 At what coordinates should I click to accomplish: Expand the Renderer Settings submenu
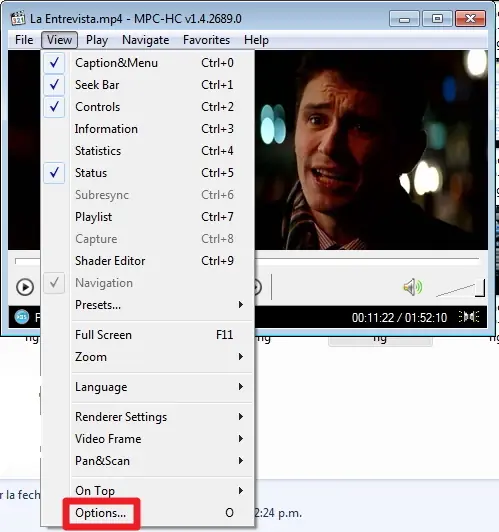149,417
